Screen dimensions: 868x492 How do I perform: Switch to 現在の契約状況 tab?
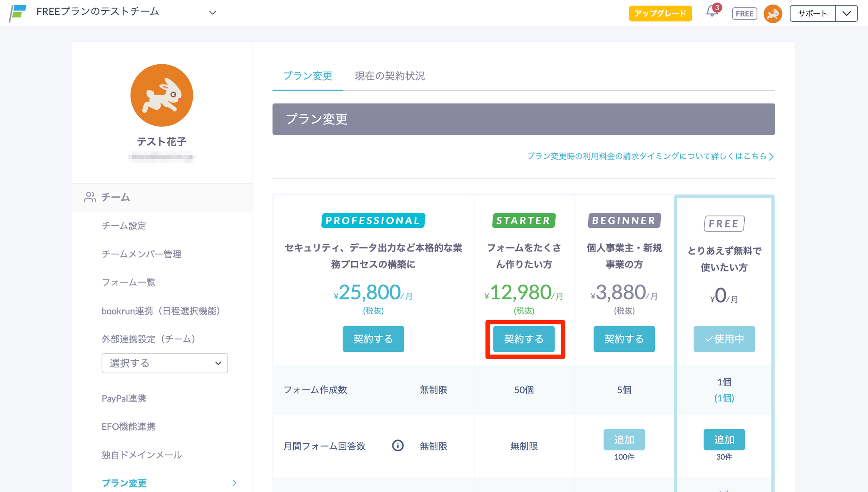point(389,76)
